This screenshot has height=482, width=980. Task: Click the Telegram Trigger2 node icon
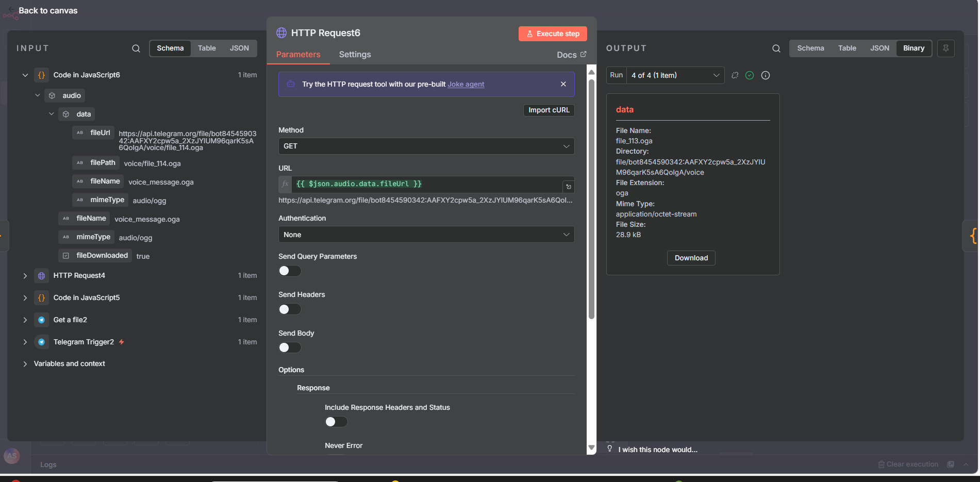coord(42,342)
